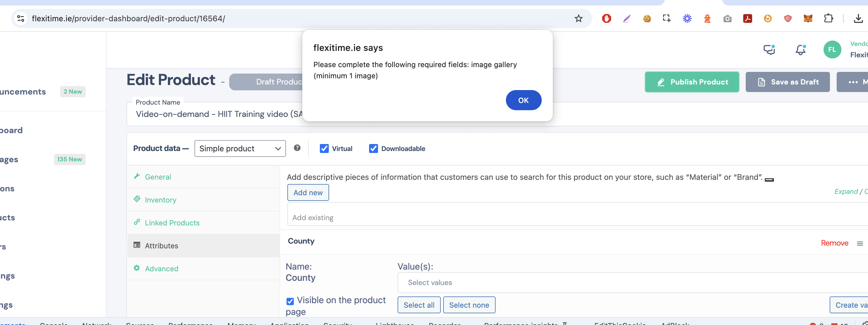Click the 135 New messages badge
The width and height of the screenshot is (868, 325).
point(69,159)
